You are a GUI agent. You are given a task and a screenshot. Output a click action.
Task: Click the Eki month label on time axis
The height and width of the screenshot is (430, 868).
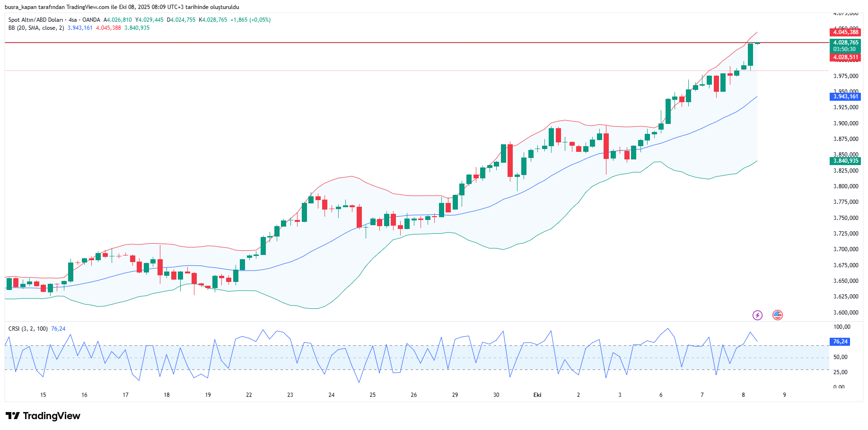coord(537,395)
